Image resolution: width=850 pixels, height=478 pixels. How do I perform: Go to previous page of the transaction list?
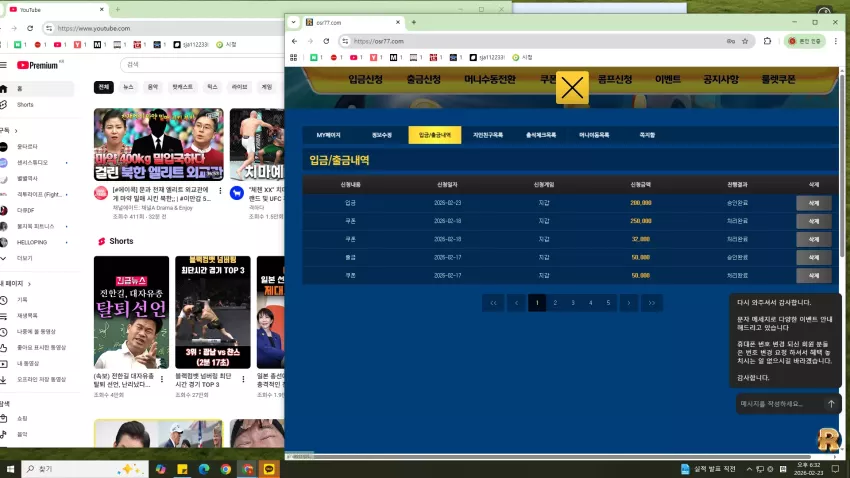[x=516, y=303]
